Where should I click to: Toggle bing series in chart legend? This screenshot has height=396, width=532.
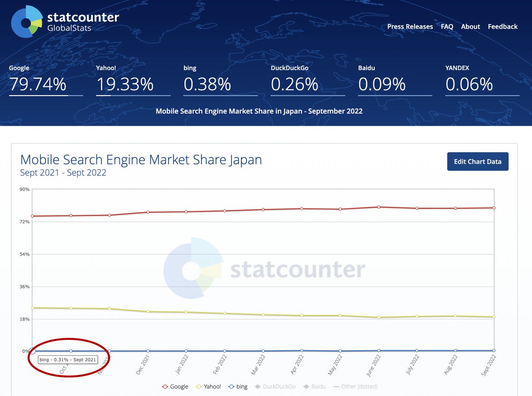click(x=238, y=387)
